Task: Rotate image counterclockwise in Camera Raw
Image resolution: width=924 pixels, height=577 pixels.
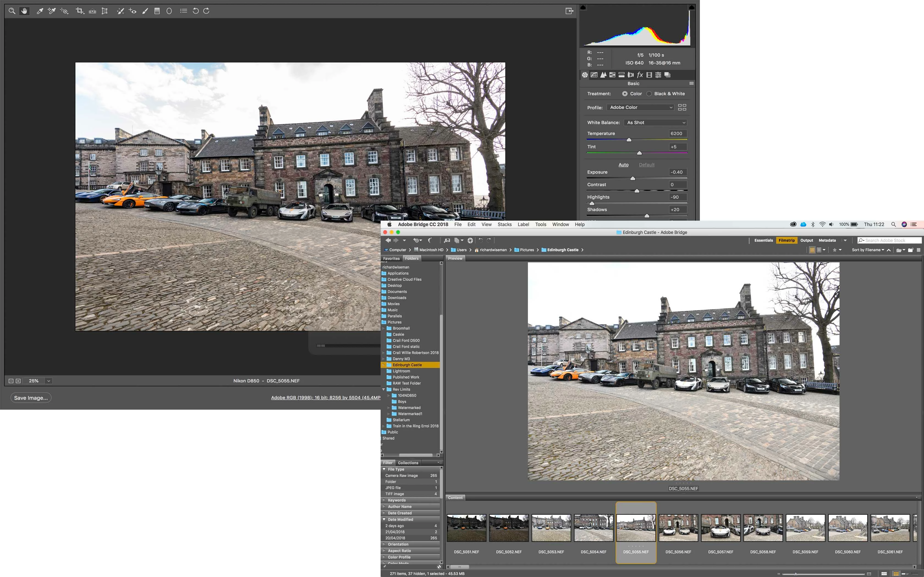Action: pyautogui.click(x=196, y=11)
